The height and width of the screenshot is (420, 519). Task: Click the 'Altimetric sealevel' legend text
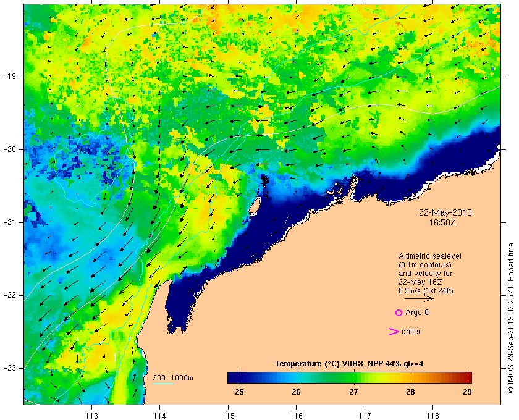click(430, 256)
